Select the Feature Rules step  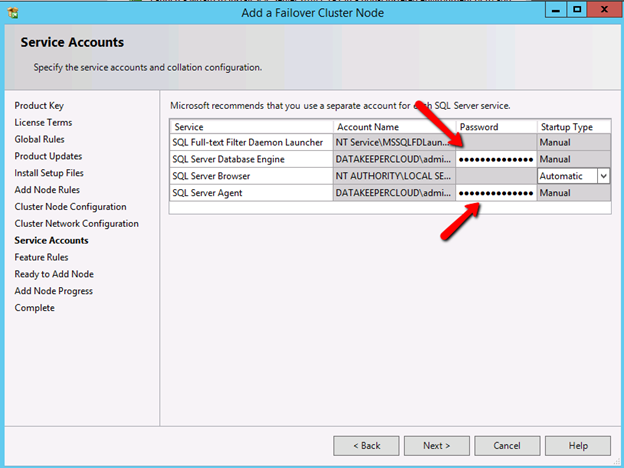point(41,257)
